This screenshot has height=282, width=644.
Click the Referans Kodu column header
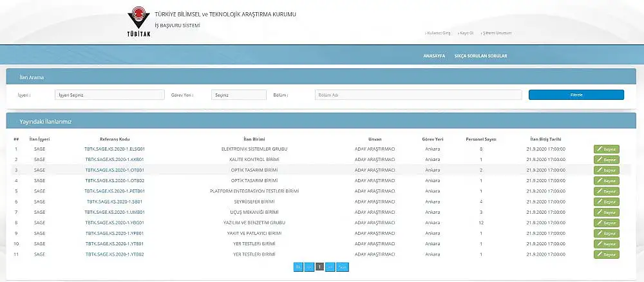115,139
